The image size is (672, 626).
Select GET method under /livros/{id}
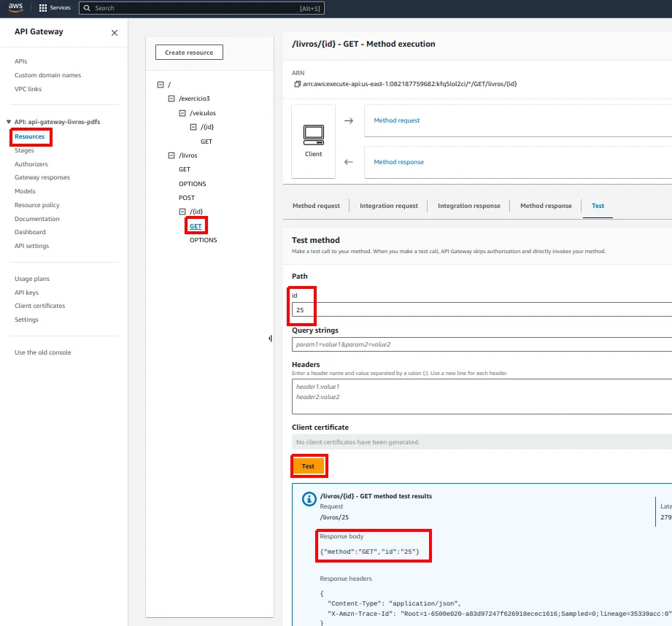pyautogui.click(x=196, y=226)
